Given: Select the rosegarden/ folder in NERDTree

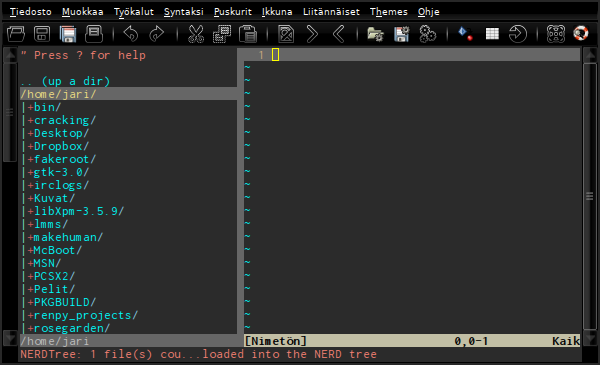Looking at the screenshot, I should pos(72,328).
